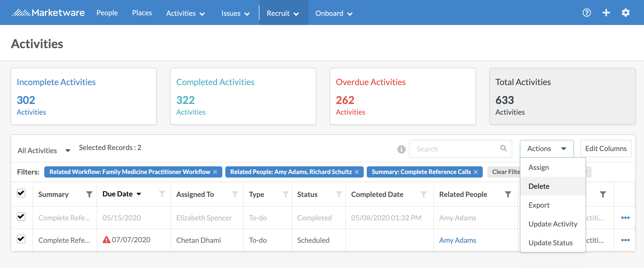The image size is (644, 268).
Task: Select Update Status in Actions menu
Action: tap(550, 243)
